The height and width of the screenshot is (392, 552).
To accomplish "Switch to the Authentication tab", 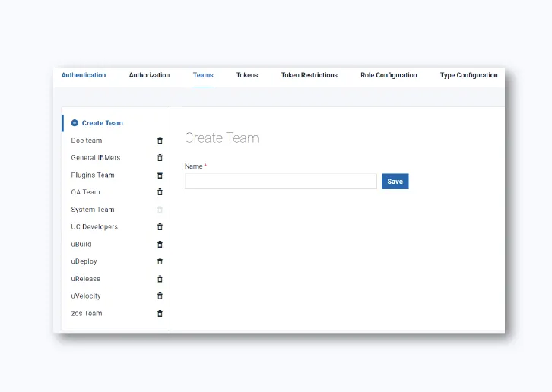I will click(x=84, y=75).
